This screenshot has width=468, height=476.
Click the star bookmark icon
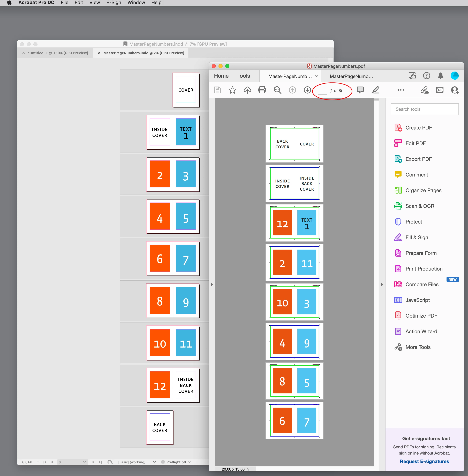click(x=232, y=90)
